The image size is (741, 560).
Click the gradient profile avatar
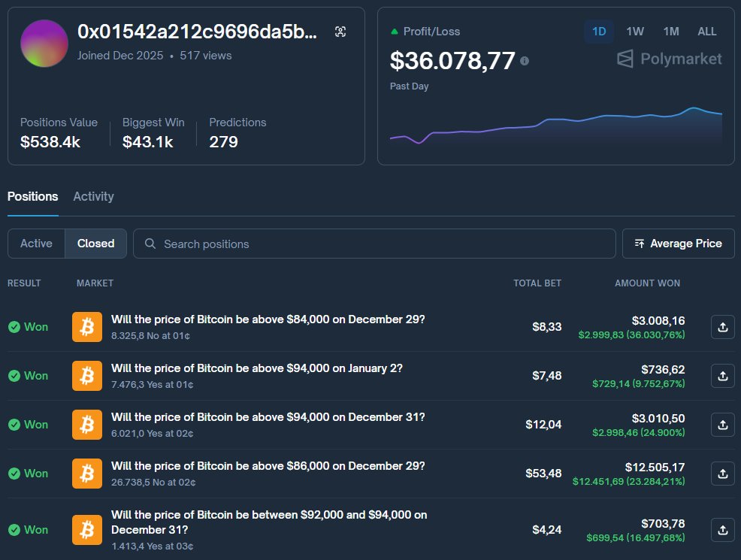(x=44, y=44)
